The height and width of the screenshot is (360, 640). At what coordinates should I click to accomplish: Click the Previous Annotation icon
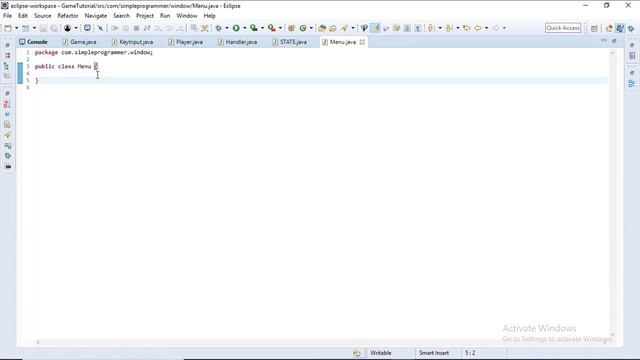449,28
